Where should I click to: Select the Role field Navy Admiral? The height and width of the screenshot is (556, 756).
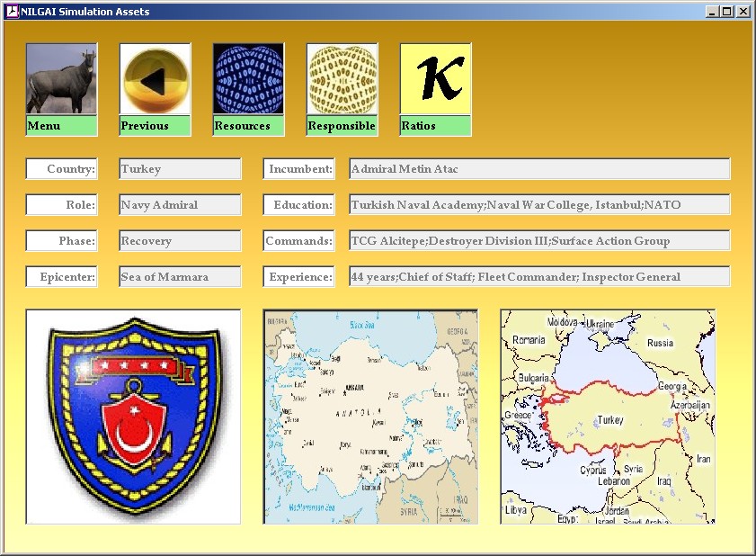[180, 205]
